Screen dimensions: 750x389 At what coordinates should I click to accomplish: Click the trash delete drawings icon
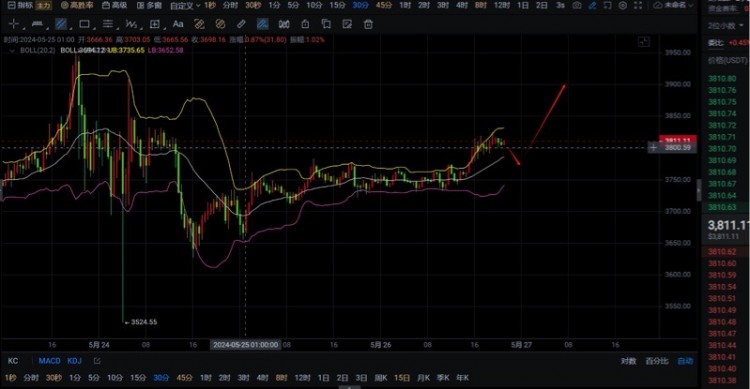pos(368,24)
